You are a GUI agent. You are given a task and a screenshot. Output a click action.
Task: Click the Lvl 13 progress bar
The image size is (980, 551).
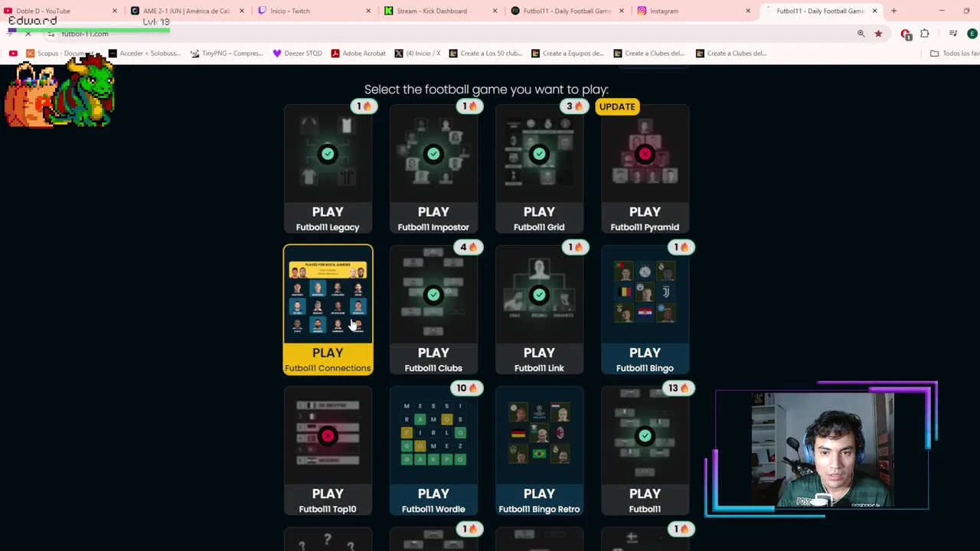click(89, 31)
